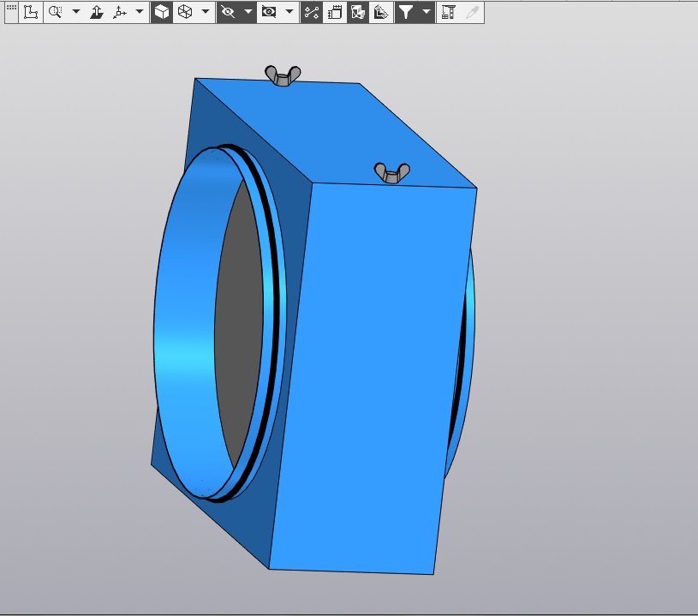This screenshot has width=698, height=616.
Task: Click the show objects eye icon
Action: point(269,12)
